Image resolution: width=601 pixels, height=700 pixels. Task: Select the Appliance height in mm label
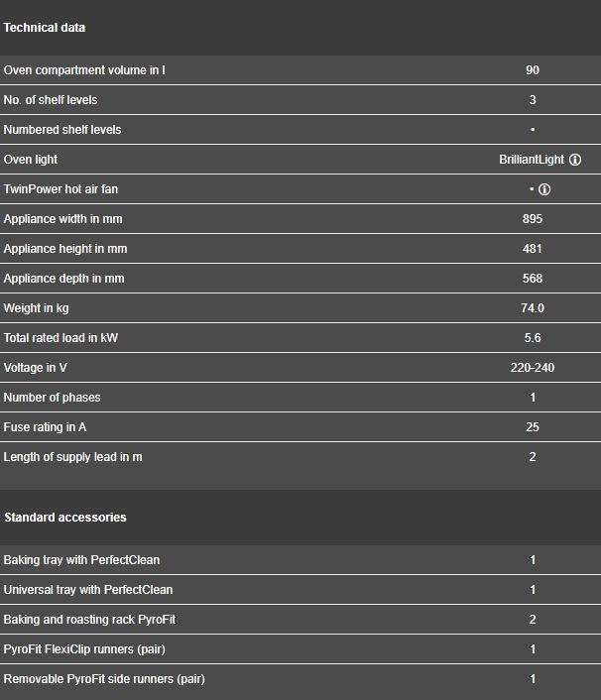(x=65, y=249)
